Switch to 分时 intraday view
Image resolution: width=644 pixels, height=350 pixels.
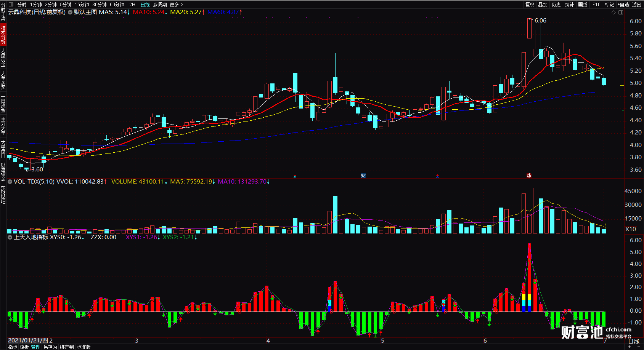[x=22, y=5]
